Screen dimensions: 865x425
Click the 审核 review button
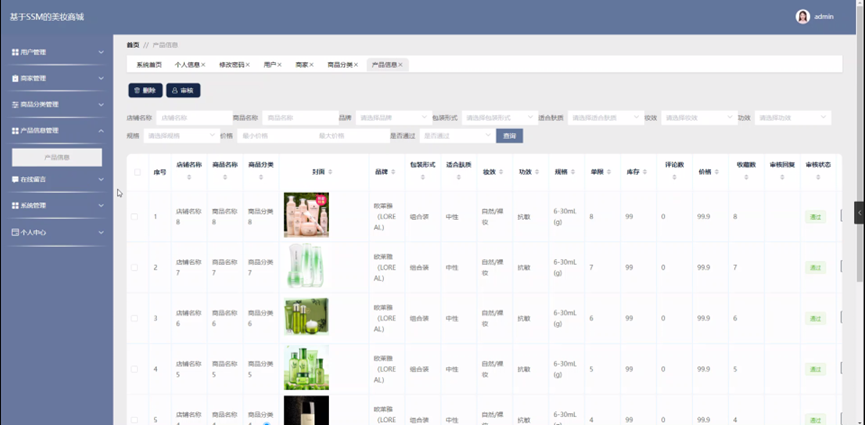(x=183, y=91)
